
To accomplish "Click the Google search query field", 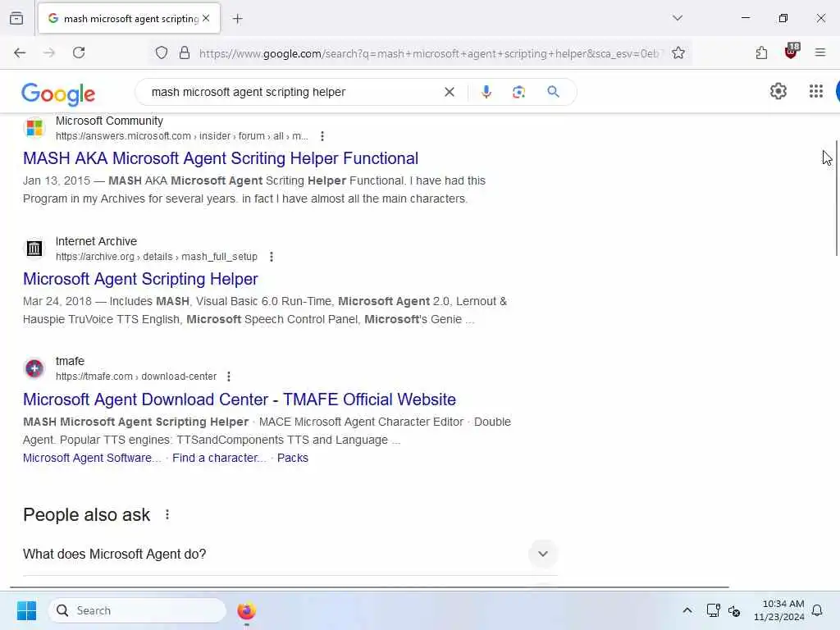I will coord(292,92).
